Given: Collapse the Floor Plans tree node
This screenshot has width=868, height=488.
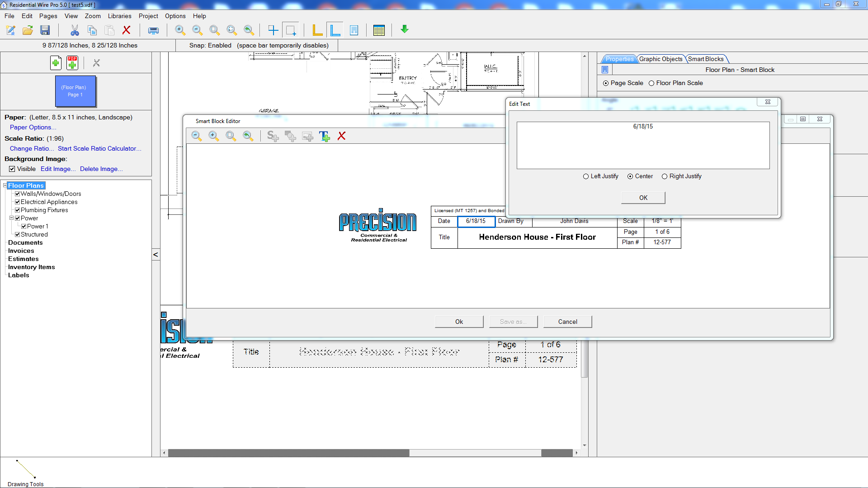Looking at the screenshot, I should tap(5, 185).
